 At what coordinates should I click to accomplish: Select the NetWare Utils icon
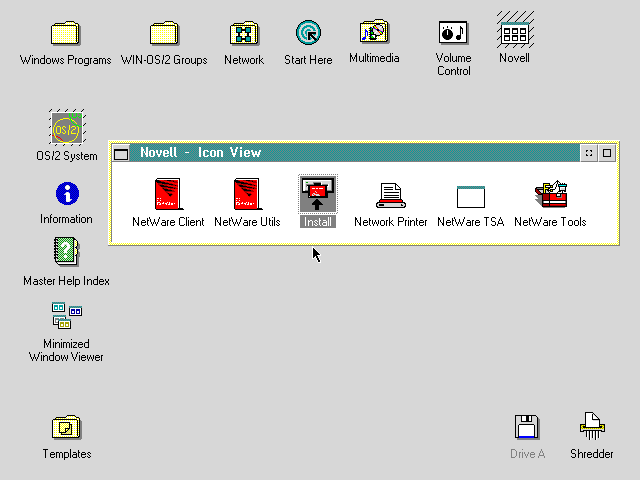(x=247, y=194)
